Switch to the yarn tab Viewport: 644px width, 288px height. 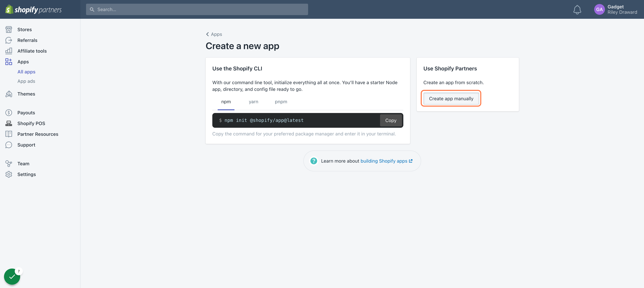253,102
